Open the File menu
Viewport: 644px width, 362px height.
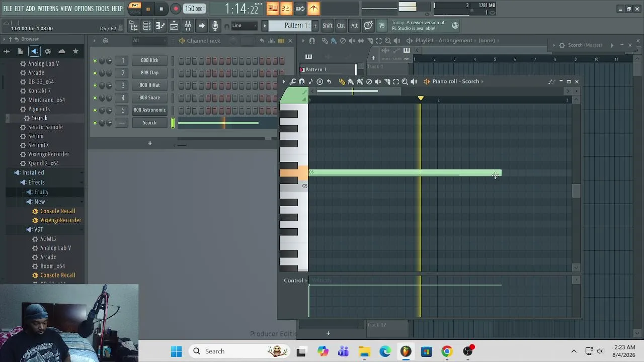click(x=8, y=9)
